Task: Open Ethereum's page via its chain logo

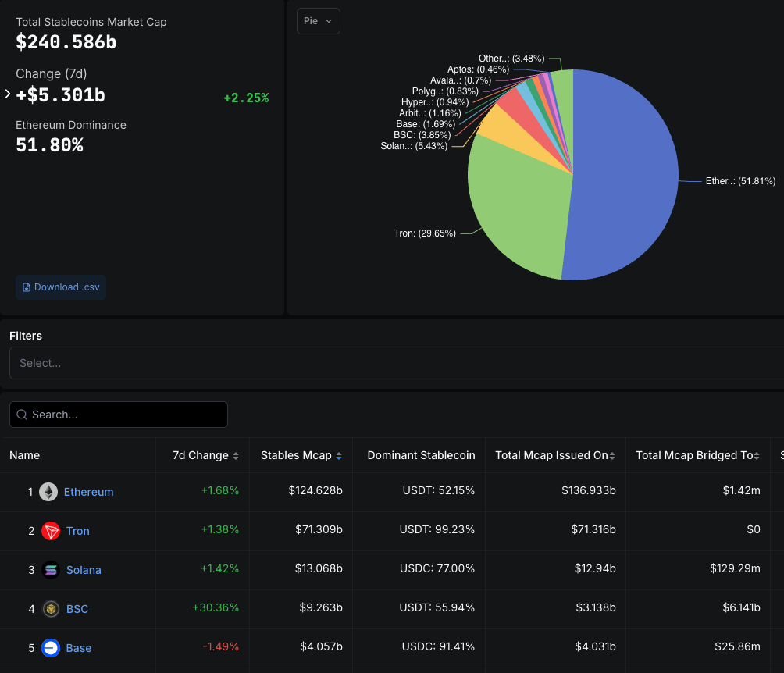Action: 50,492
